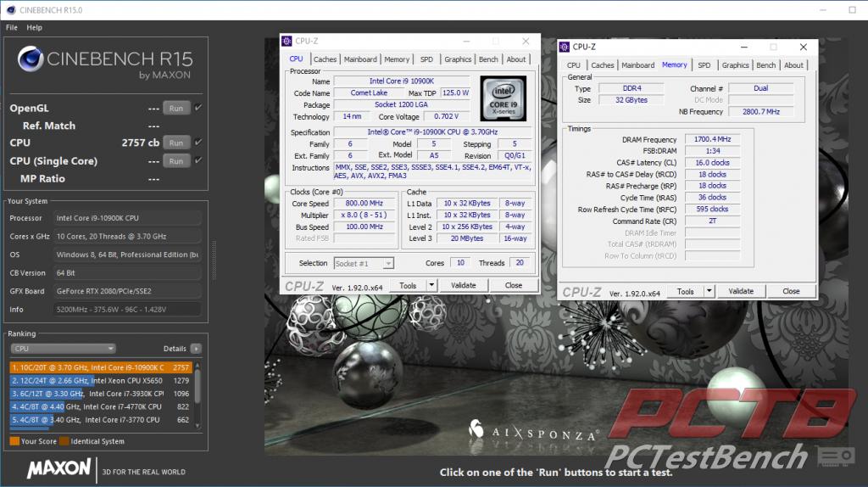The width and height of the screenshot is (868, 487).
Task: Open Caches tab in left CPU-Z window
Action: tap(325, 59)
